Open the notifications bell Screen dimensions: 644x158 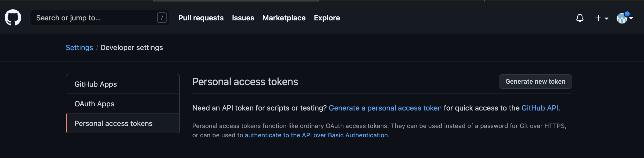coord(580,18)
